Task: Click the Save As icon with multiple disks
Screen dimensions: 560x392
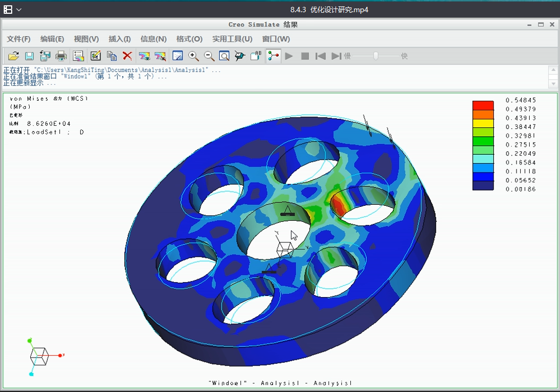Action: tap(45, 56)
